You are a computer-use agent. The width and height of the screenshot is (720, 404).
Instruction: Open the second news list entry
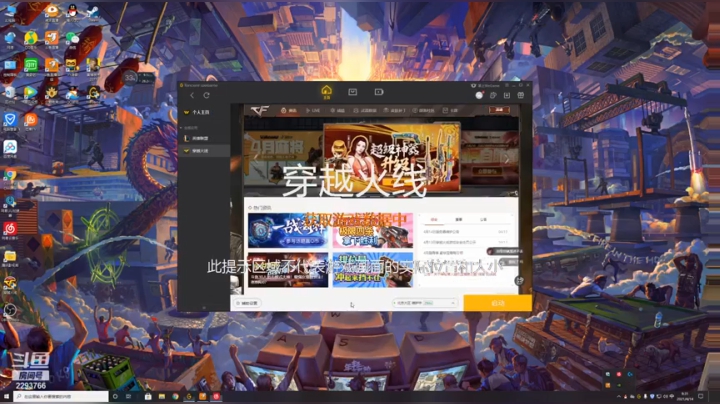pos(465,242)
